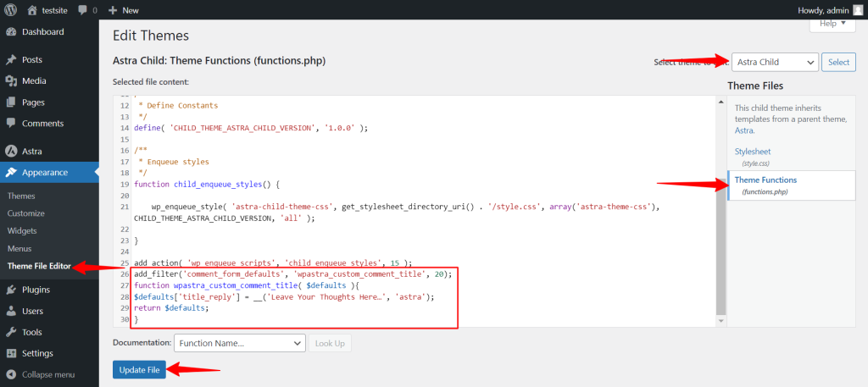This screenshot has height=387, width=868.
Task: Click the plus New icon in admin bar
Action: point(113,10)
